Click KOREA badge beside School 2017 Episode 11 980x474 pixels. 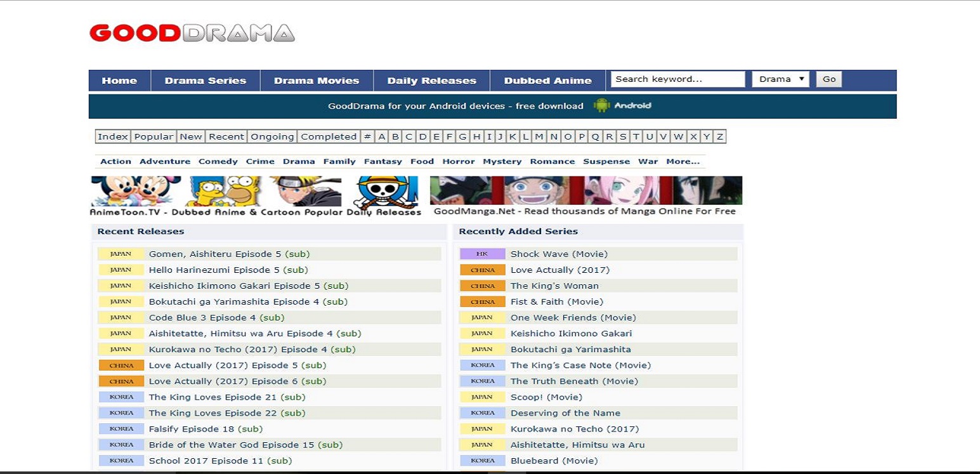[121, 461]
